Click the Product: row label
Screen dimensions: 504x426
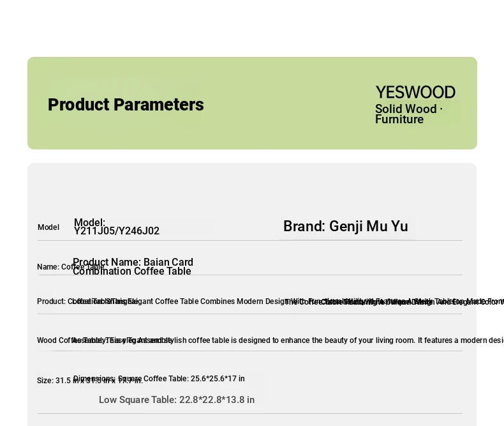tap(52, 301)
